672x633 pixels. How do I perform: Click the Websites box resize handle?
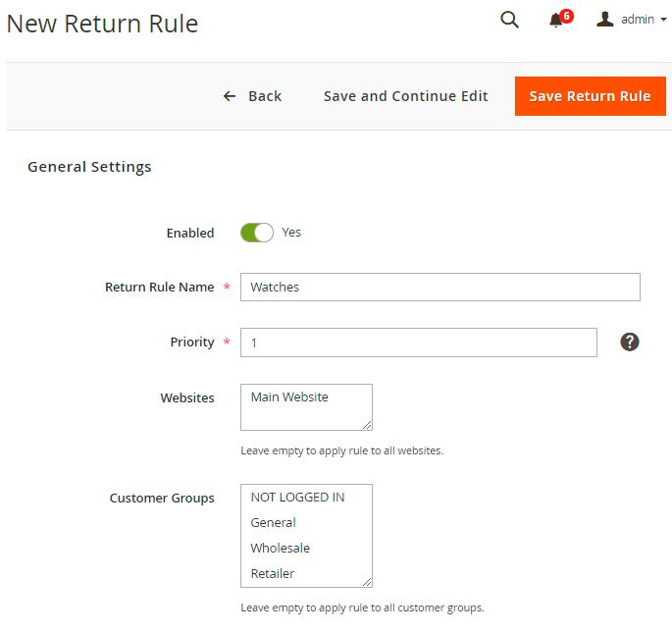point(367,425)
